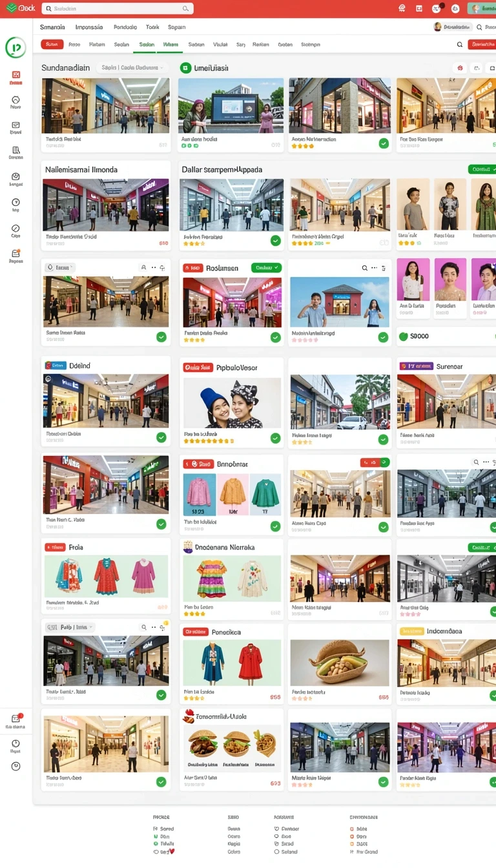Click the green dot icon beside $9000
The width and height of the screenshot is (496, 868).
(404, 336)
